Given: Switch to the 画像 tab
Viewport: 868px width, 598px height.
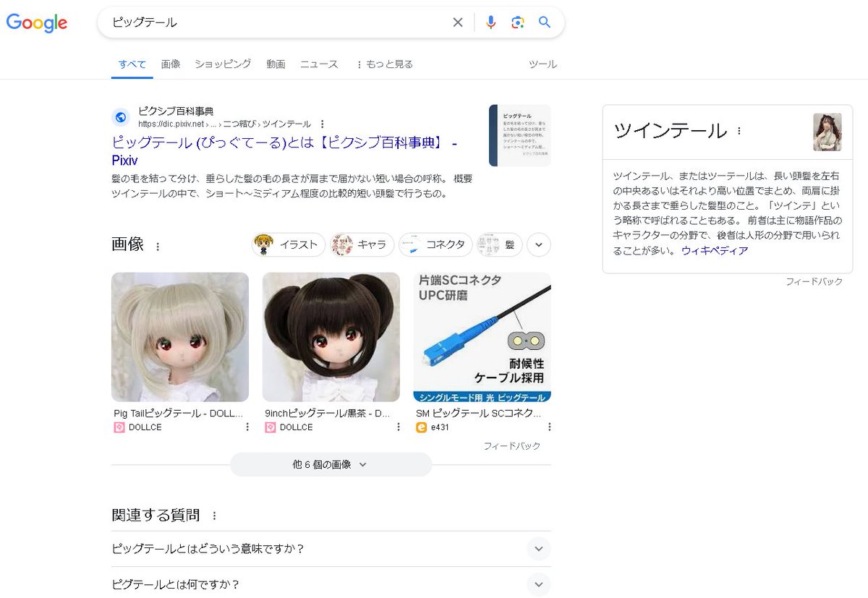Looking at the screenshot, I should 171,64.
